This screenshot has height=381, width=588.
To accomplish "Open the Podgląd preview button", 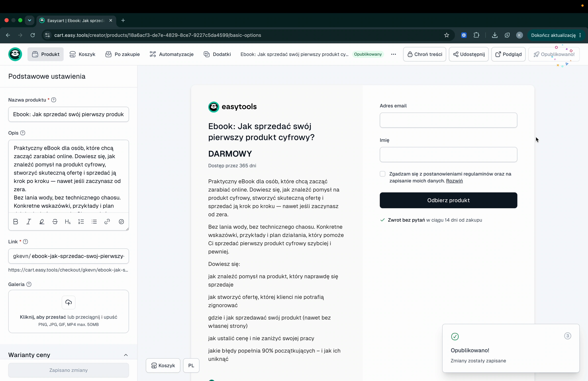I will 508,54.
